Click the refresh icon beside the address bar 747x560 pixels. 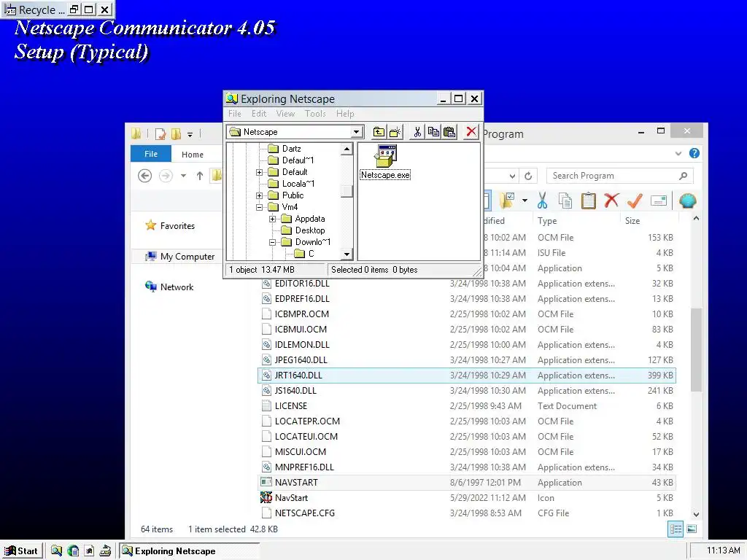pyautogui.click(x=528, y=176)
